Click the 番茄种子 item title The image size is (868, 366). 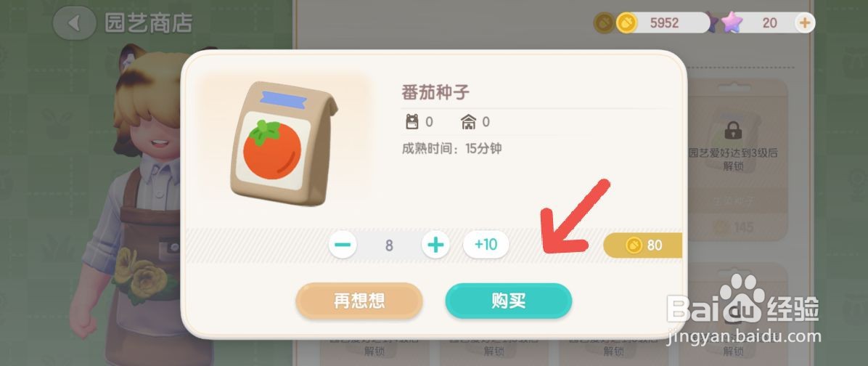click(x=435, y=92)
